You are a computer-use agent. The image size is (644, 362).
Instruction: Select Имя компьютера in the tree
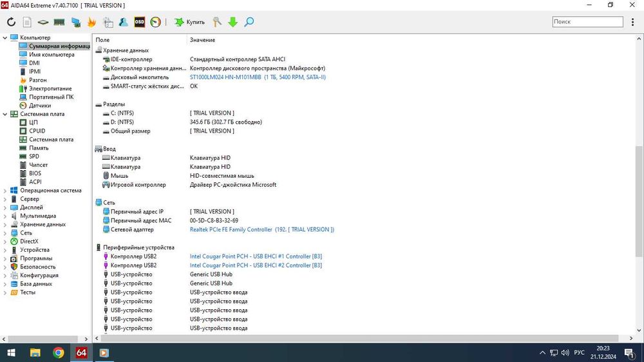pyautogui.click(x=52, y=55)
